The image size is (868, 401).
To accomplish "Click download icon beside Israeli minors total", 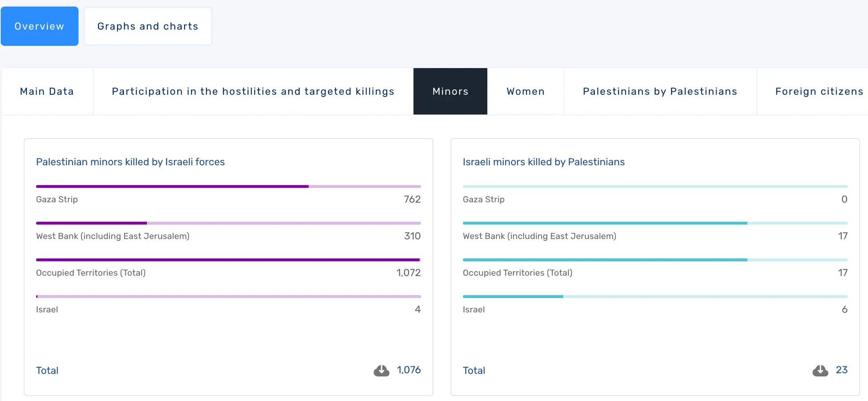I will pyautogui.click(x=820, y=371).
